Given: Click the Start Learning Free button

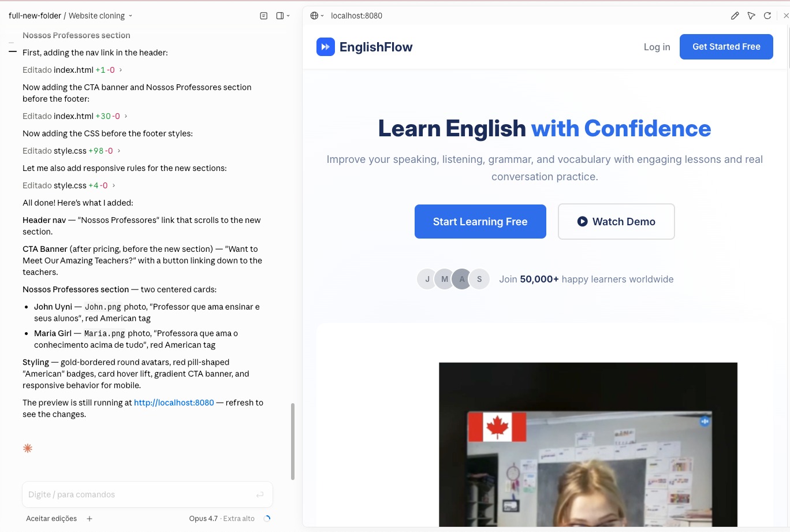Looking at the screenshot, I should [480, 221].
